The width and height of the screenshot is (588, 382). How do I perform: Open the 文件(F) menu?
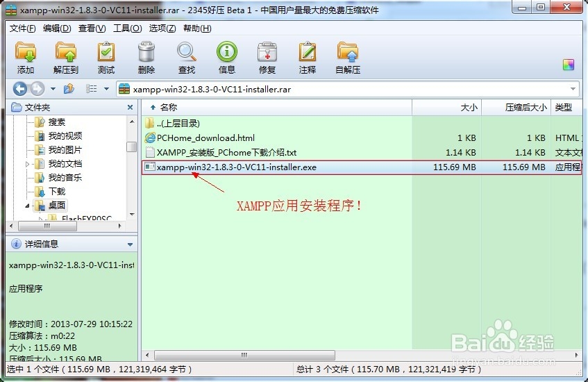click(22, 28)
